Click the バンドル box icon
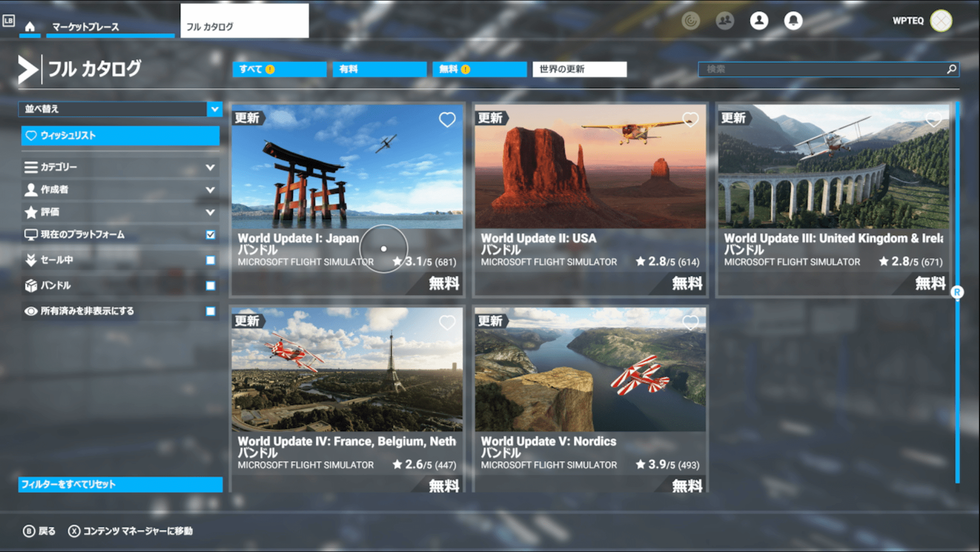Image resolution: width=980 pixels, height=552 pixels. point(31,285)
